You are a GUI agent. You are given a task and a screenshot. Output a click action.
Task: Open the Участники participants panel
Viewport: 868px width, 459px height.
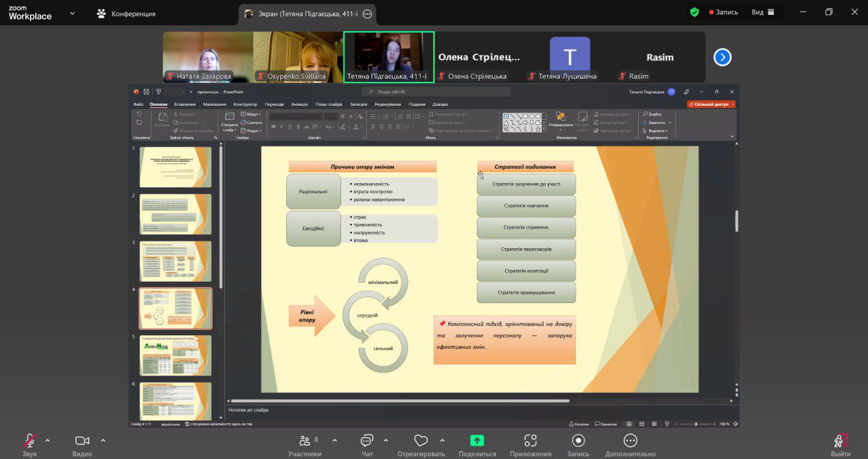[x=304, y=441]
